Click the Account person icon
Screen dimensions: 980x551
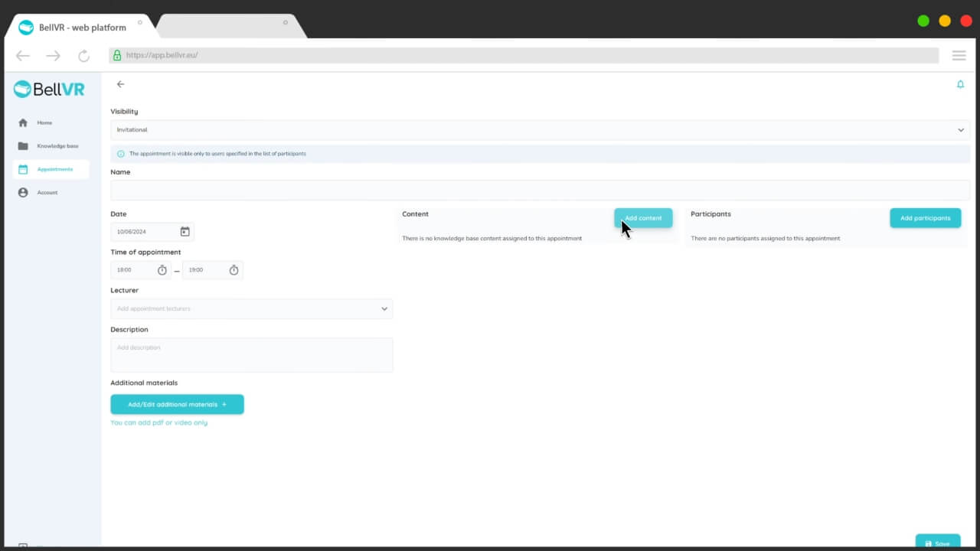tap(23, 193)
